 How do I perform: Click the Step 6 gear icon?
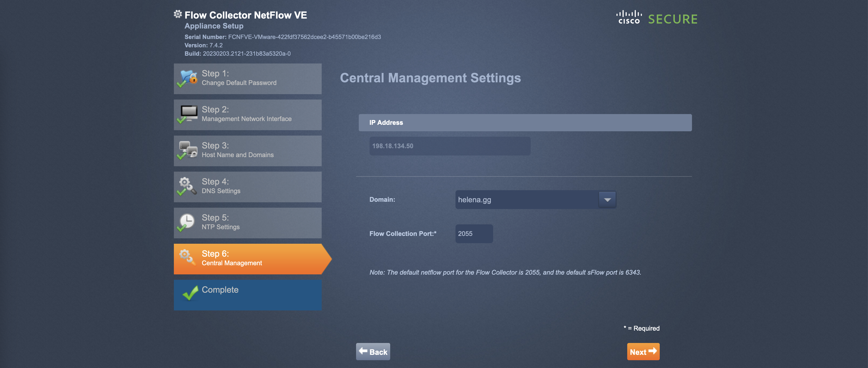tap(187, 257)
